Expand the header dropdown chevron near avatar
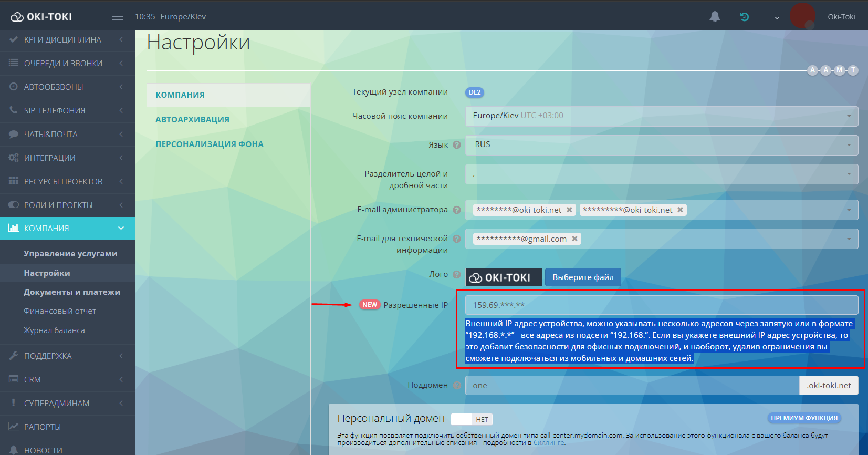 point(777,18)
